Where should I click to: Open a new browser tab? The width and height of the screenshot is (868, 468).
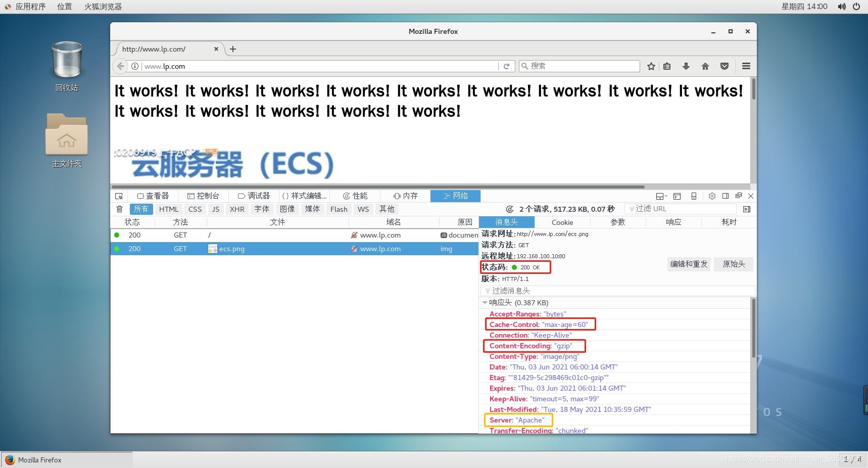[x=233, y=49]
